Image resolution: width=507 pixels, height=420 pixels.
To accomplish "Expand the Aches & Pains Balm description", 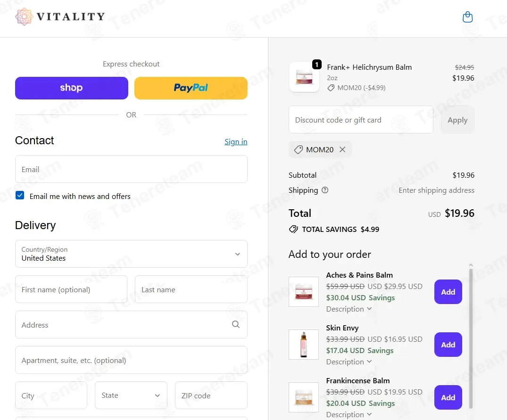I will (x=349, y=309).
